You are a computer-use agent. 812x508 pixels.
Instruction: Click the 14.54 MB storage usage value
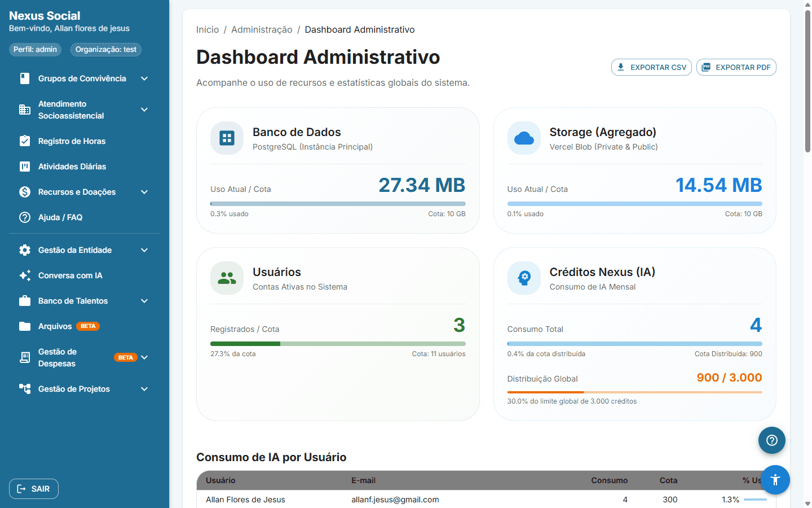pos(719,185)
